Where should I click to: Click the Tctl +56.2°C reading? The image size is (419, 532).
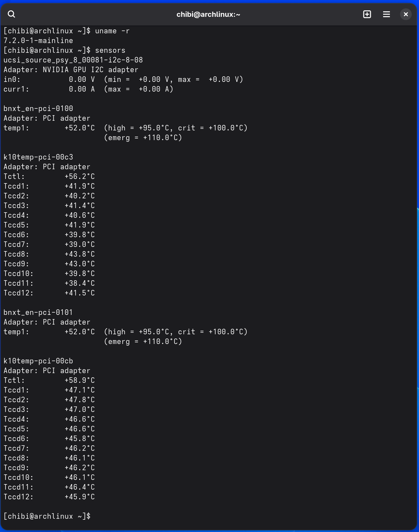coord(49,177)
